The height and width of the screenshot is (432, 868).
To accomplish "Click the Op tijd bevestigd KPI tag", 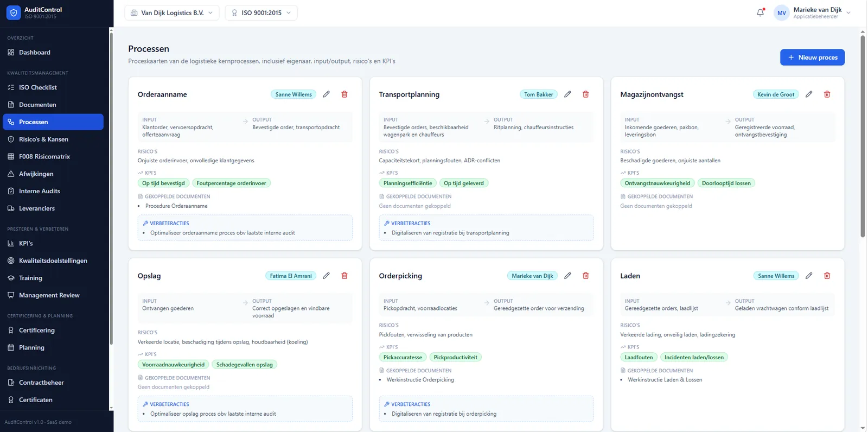I will tap(163, 183).
